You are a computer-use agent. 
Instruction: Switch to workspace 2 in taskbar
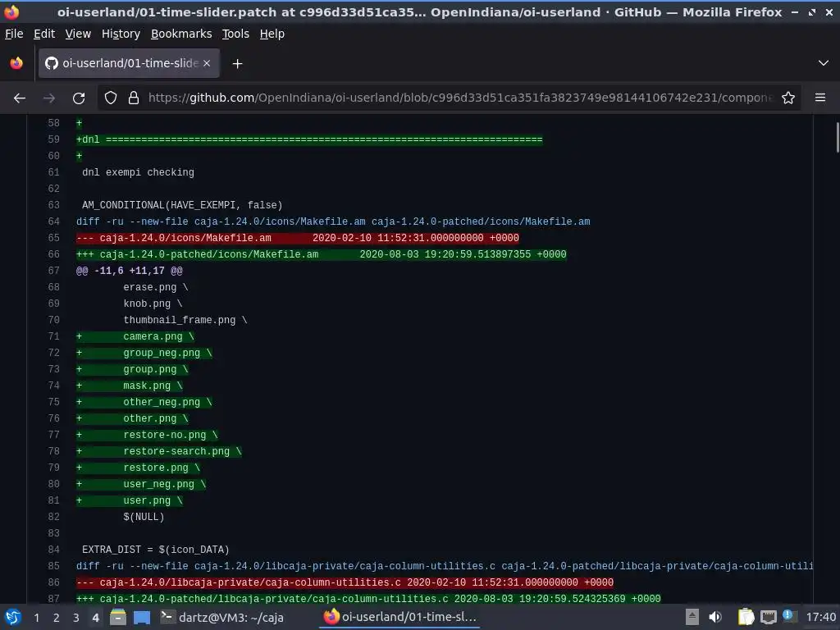point(57,618)
